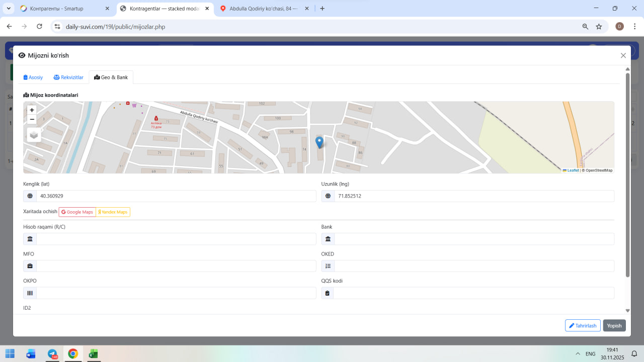The image size is (644, 362).
Task: Open Excel from the taskbar
Action: click(x=93, y=353)
